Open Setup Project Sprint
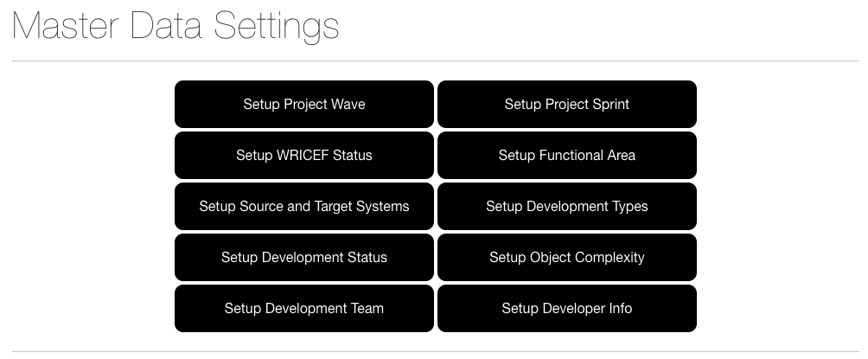This screenshot has height=359, width=868. 567,105
